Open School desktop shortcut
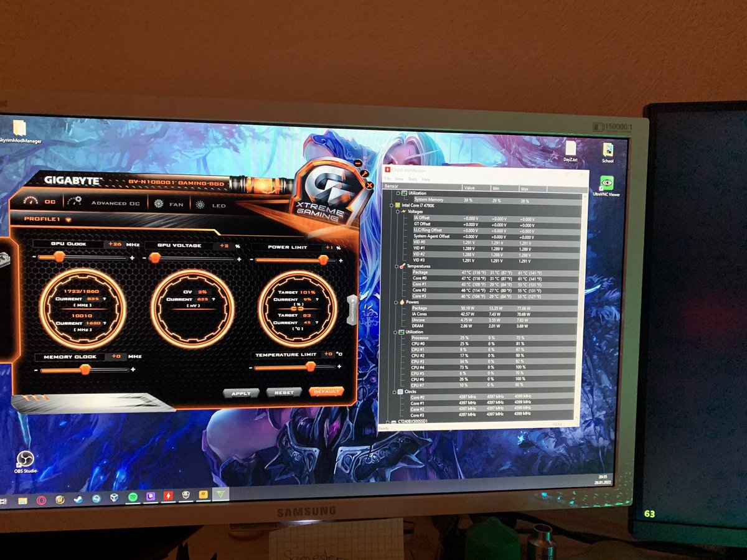The height and width of the screenshot is (560, 747). [x=608, y=152]
